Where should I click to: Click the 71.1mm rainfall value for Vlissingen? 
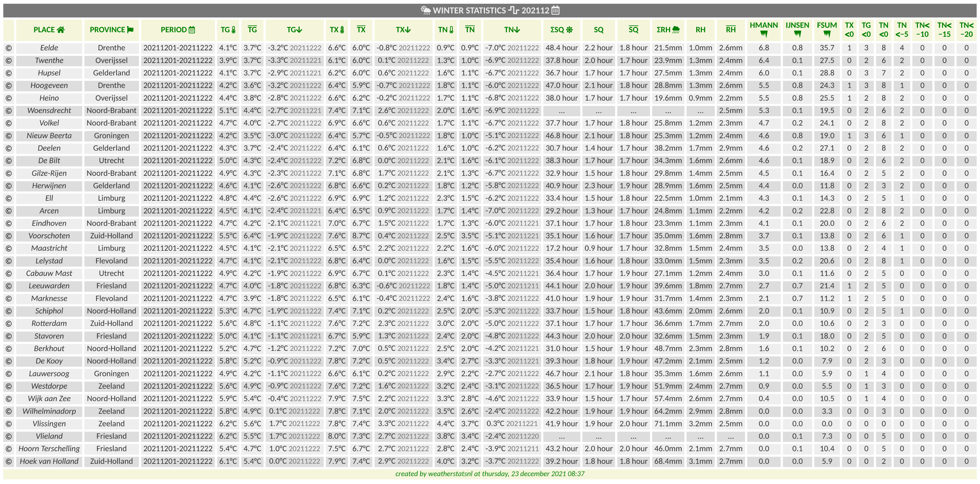click(668, 424)
